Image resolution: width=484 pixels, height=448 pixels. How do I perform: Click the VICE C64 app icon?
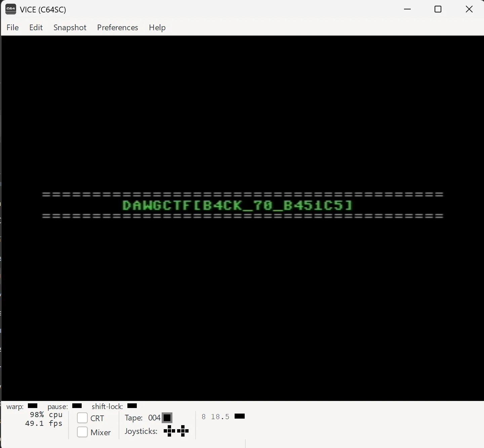pyautogui.click(x=11, y=9)
